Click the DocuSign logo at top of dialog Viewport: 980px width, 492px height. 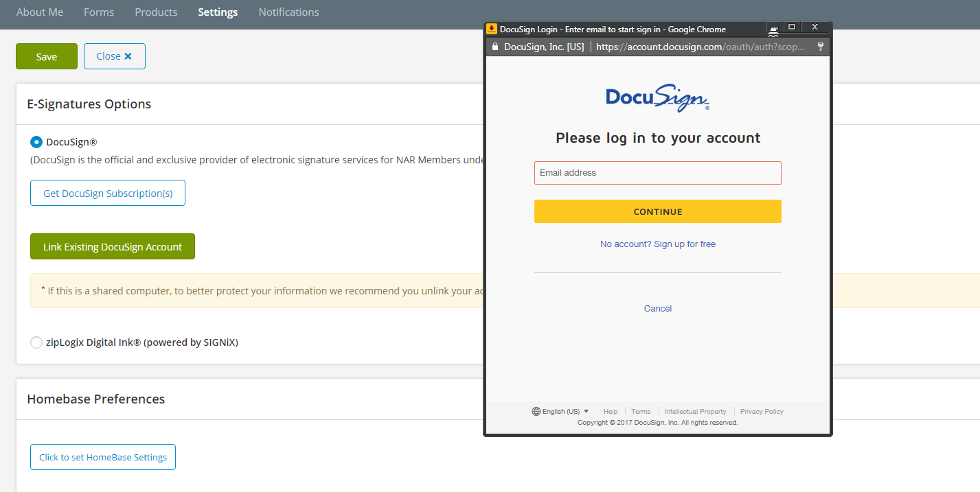click(657, 98)
